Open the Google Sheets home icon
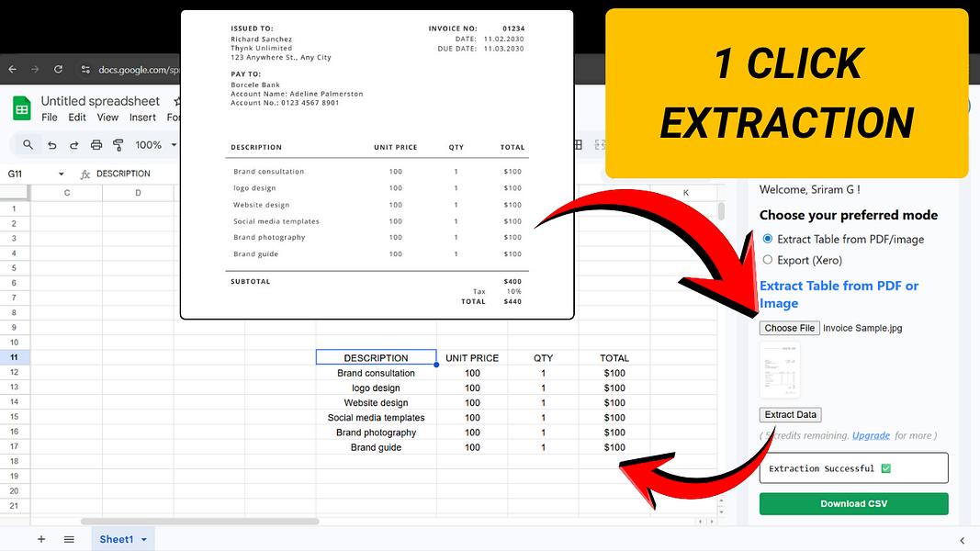This screenshot has width=980, height=551. click(x=22, y=108)
